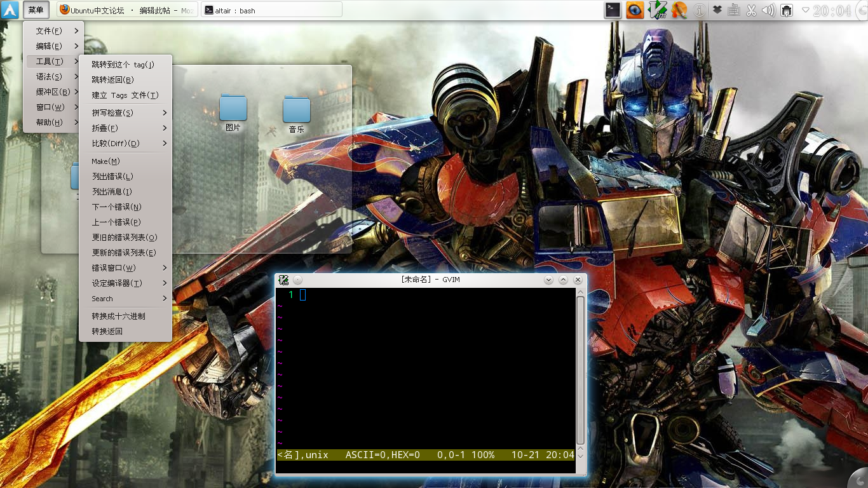Open Dropbox tray icon
Image resolution: width=868 pixels, height=488 pixels.
click(717, 10)
